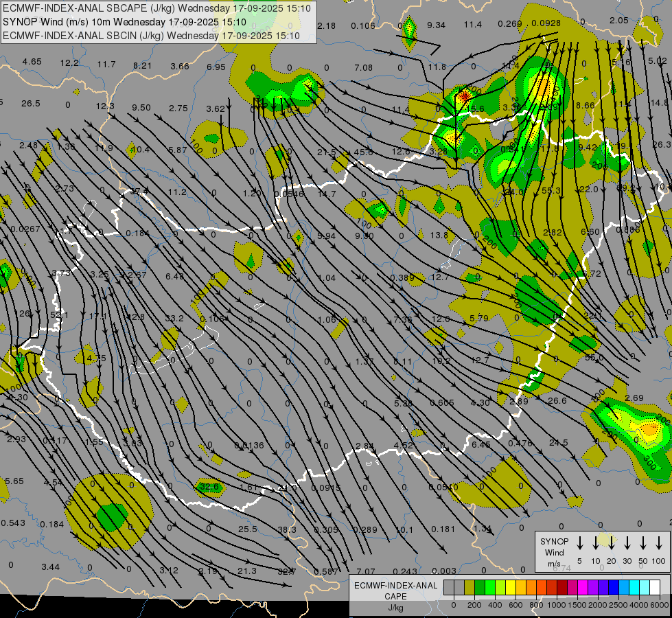The height and width of the screenshot is (618, 672).
Task: Click the map value 9.50
Action: [x=141, y=107]
